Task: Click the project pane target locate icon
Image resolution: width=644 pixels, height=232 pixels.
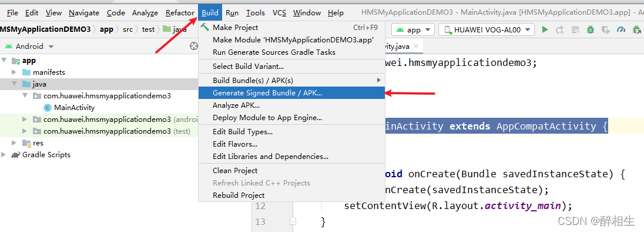Action: (193, 46)
